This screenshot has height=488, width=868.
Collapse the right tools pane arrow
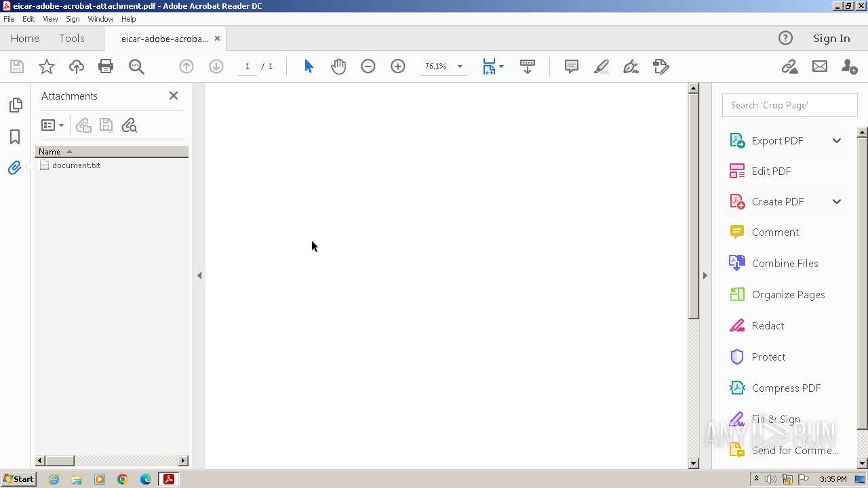coord(705,275)
